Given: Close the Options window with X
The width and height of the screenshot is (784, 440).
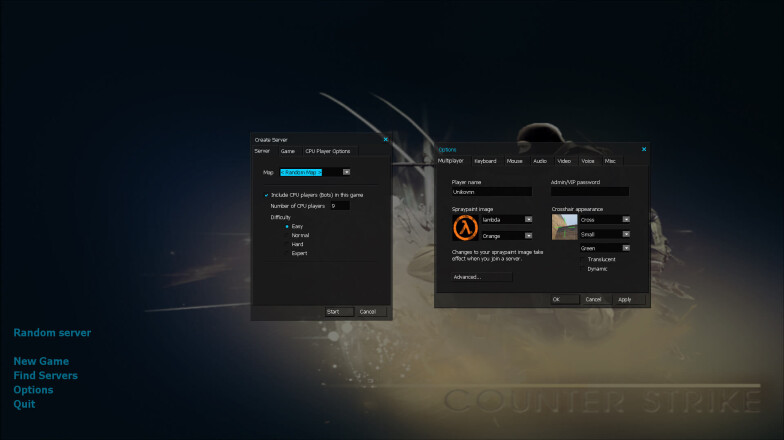Looking at the screenshot, I should (644, 149).
